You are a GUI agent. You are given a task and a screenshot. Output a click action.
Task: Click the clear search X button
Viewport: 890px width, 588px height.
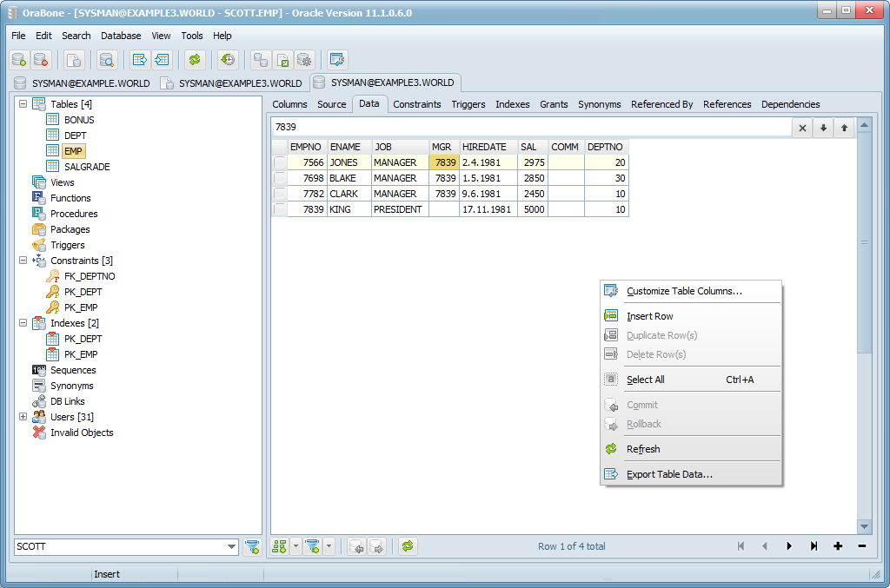(802, 128)
